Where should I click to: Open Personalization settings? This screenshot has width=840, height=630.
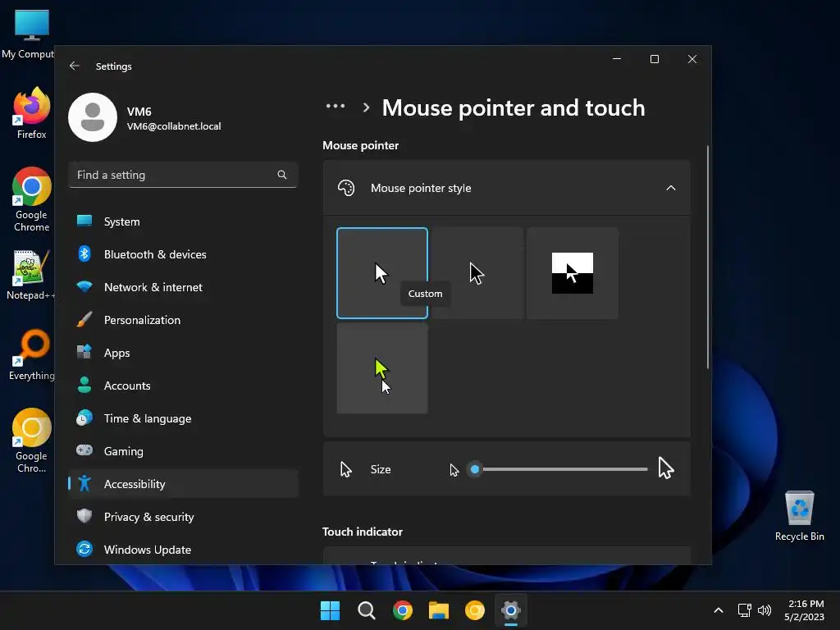183,320
